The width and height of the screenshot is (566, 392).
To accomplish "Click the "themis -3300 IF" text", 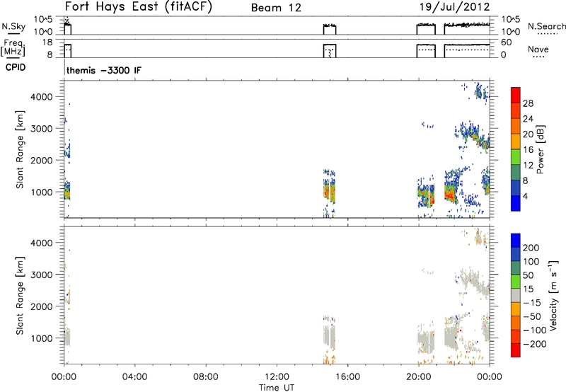I will 104,70.
